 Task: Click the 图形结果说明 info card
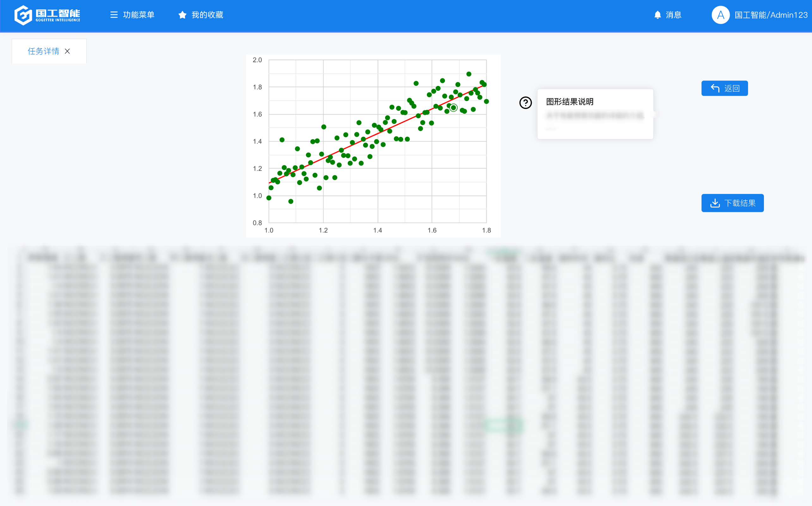point(595,114)
